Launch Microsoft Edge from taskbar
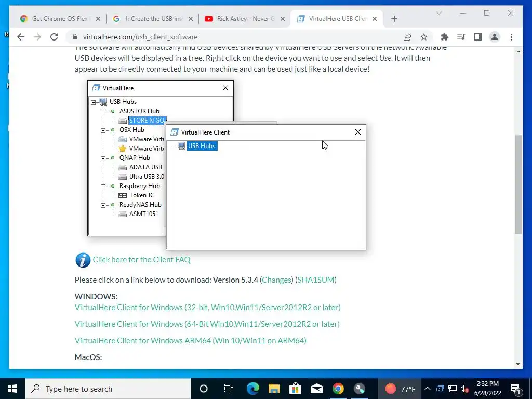 click(253, 389)
